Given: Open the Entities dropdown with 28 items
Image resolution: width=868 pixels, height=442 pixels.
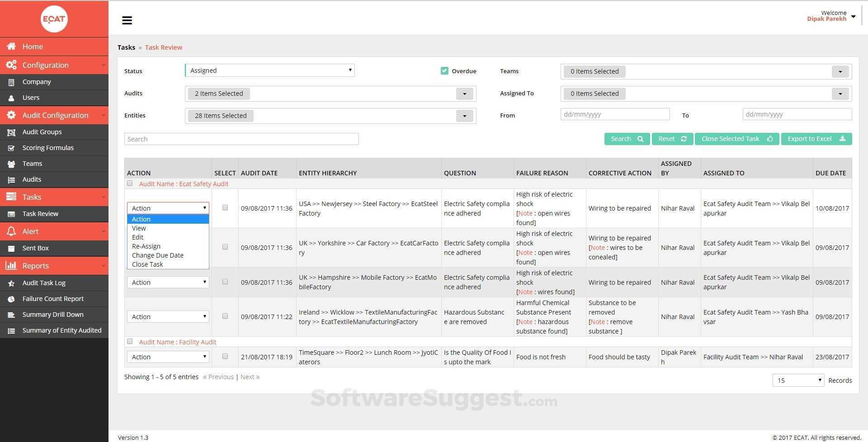Looking at the screenshot, I should (x=464, y=116).
